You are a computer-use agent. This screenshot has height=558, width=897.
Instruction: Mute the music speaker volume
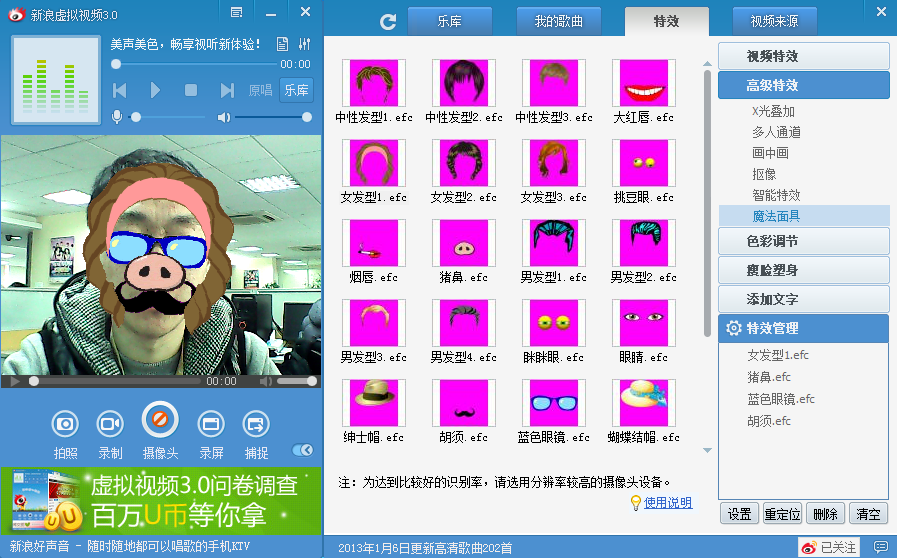[x=225, y=117]
